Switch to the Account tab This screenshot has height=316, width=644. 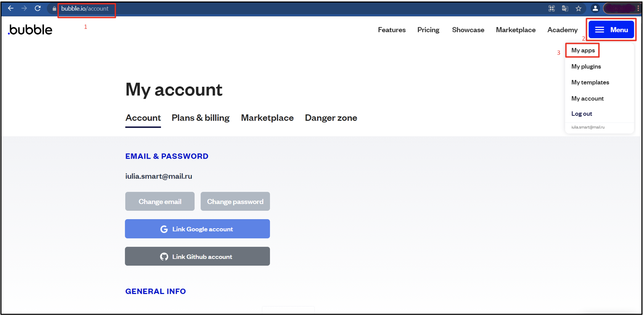point(143,118)
